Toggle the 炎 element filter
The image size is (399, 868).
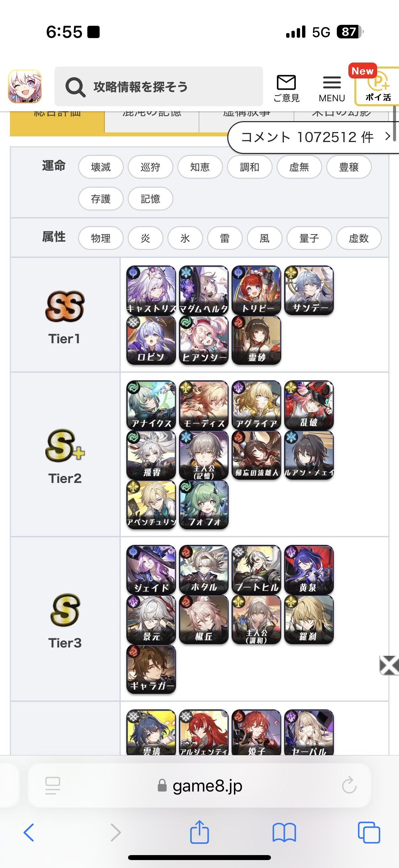click(145, 238)
